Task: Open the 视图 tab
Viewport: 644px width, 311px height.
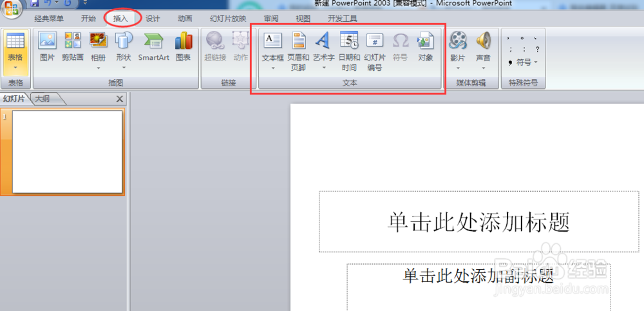Action: click(x=303, y=19)
